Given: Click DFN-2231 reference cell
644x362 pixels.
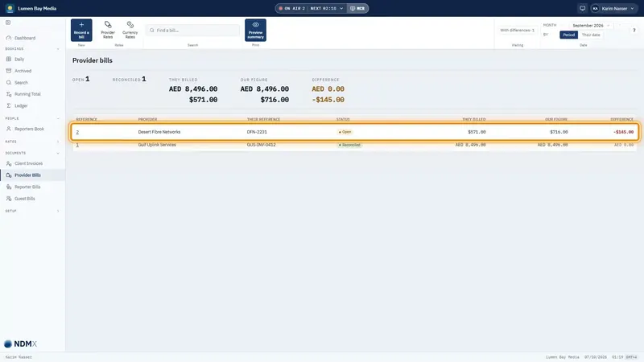Looking at the screenshot, I should point(257,132).
